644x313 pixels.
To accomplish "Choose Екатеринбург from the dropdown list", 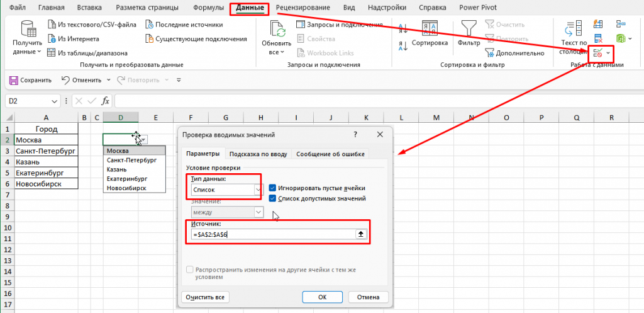I will 135,179.
